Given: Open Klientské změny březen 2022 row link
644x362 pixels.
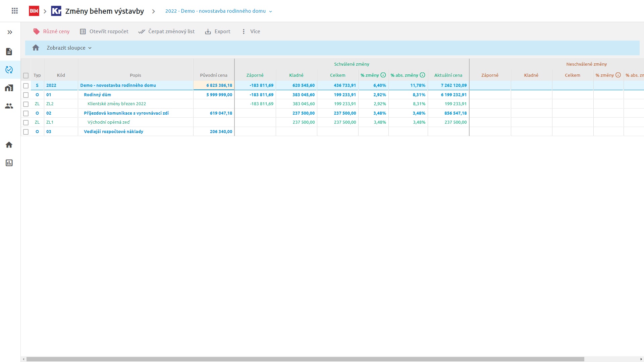Looking at the screenshot, I should (117, 104).
